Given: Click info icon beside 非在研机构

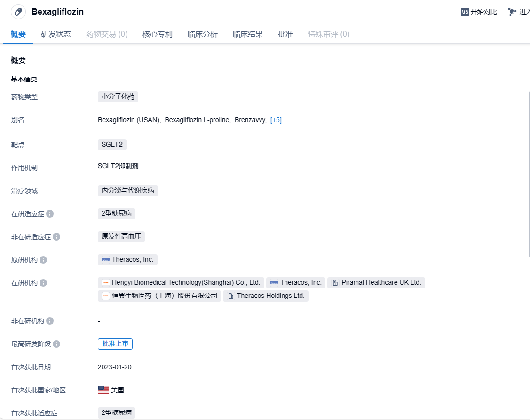Looking at the screenshot, I should point(50,321).
